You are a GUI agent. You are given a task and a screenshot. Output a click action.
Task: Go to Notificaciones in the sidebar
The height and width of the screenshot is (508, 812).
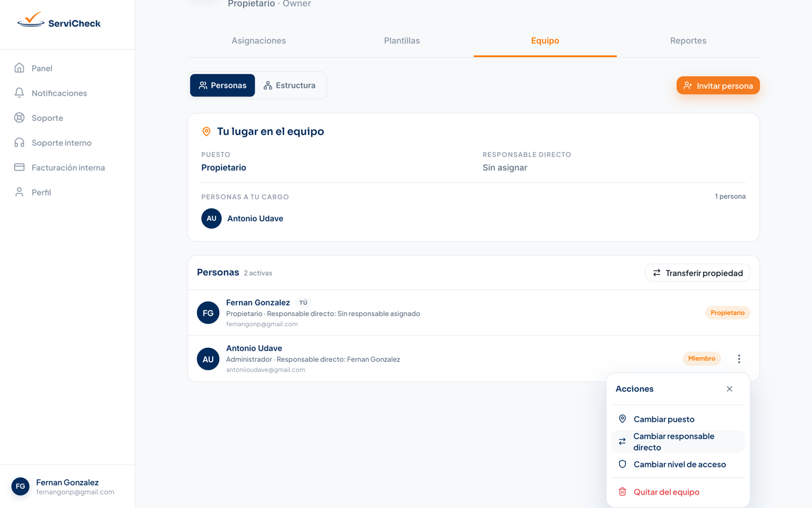pos(68,93)
